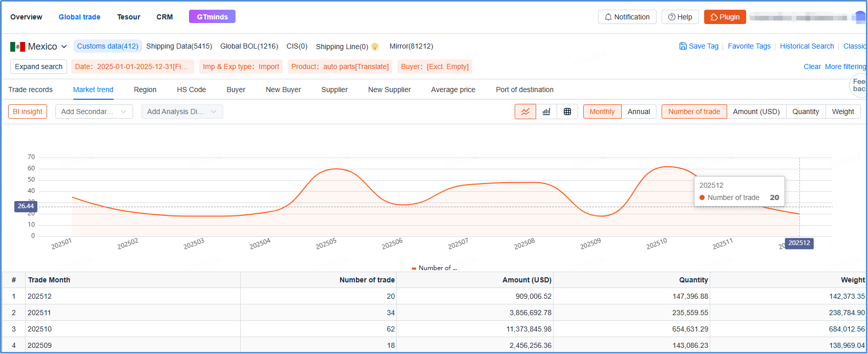This screenshot has height=354, width=868.
Task: Open the Historical Search link
Action: 807,46
